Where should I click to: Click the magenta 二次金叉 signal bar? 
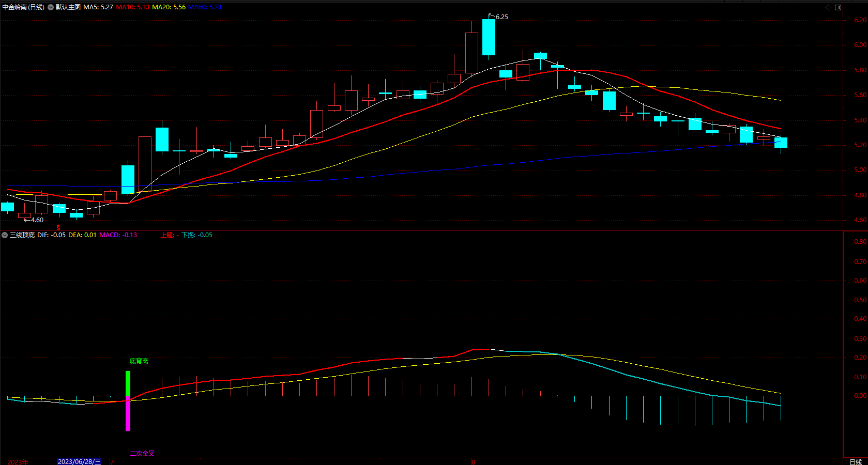128,414
